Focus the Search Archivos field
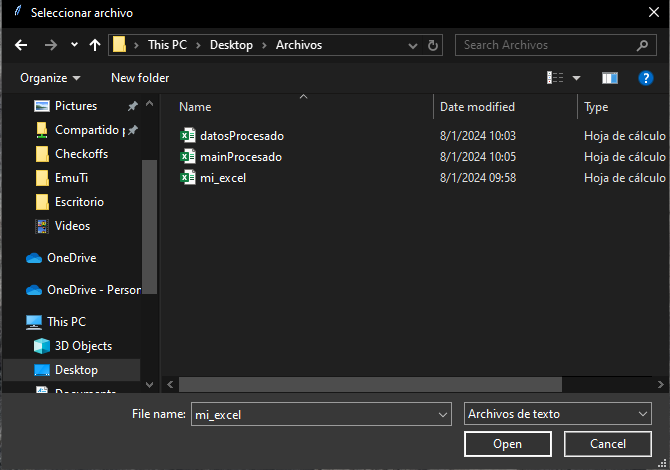Image resolution: width=670 pixels, height=470 pixels. coord(555,45)
